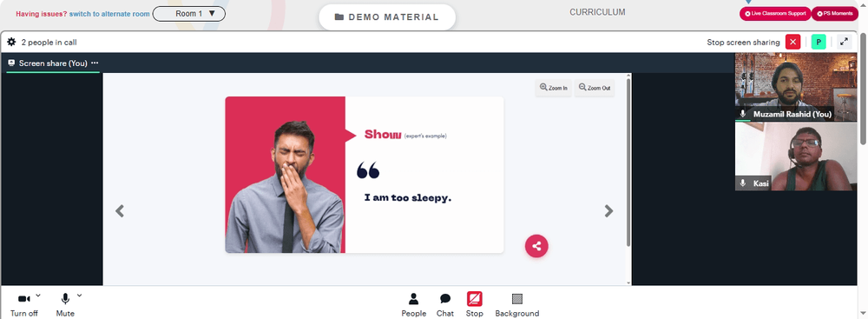Go to previous slide with left arrow
This screenshot has width=868, height=319.
pyautogui.click(x=120, y=211)
